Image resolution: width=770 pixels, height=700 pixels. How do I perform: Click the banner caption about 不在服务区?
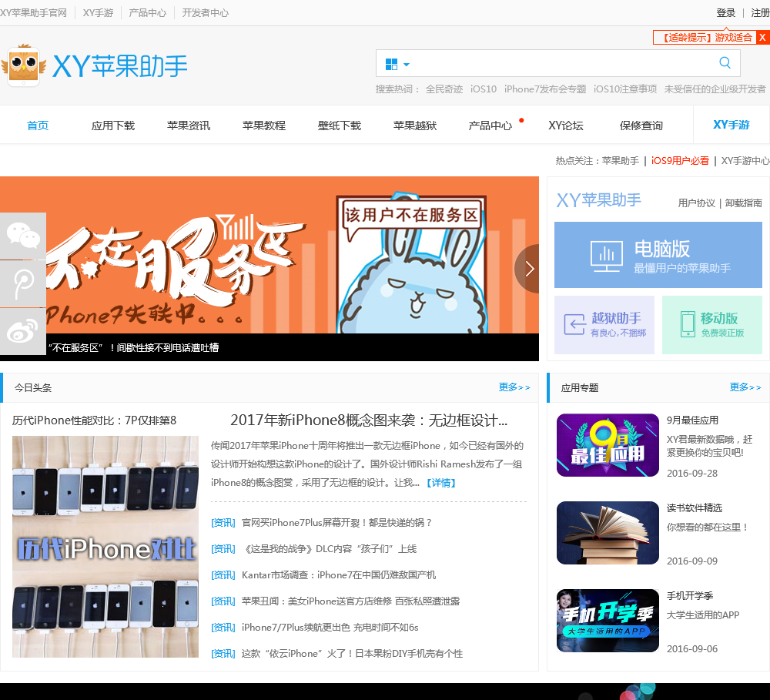point(133,348)
